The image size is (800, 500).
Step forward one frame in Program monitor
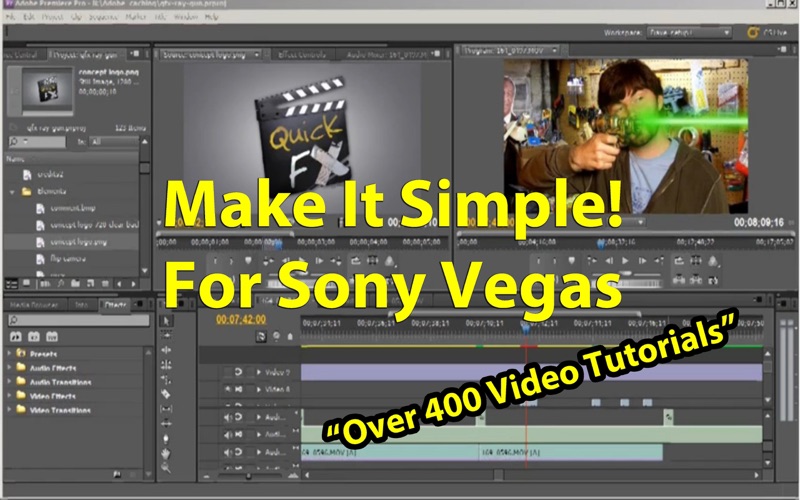click(642, 261)
